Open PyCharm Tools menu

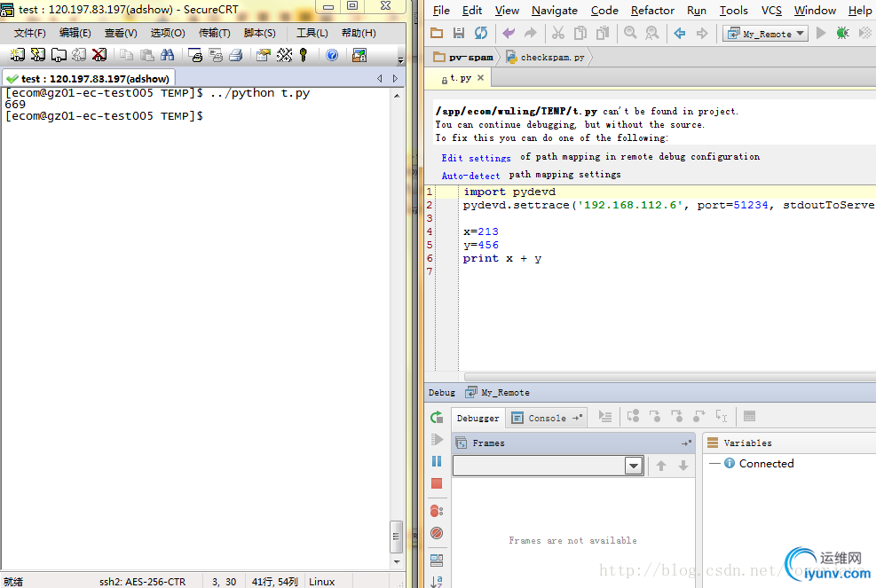click(733, 11)
